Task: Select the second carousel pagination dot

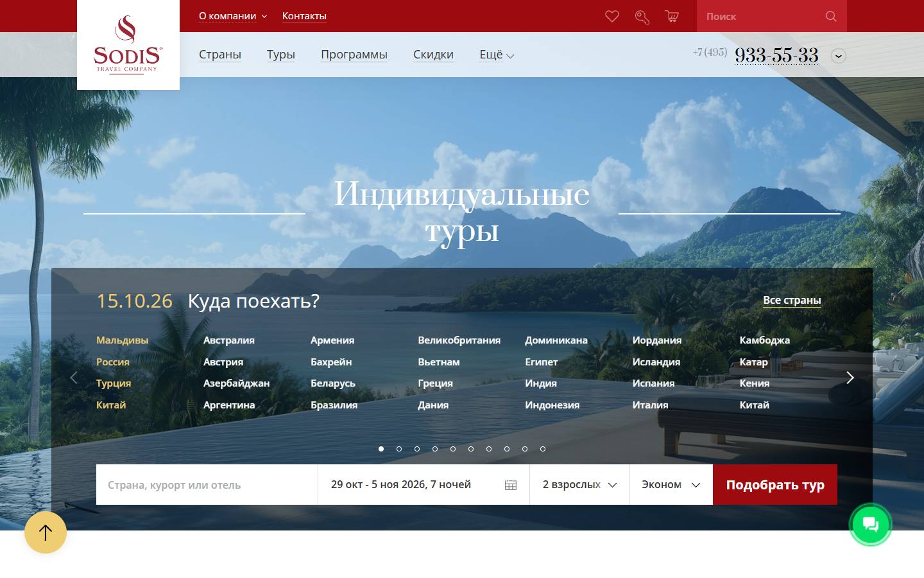Action: 399,449
